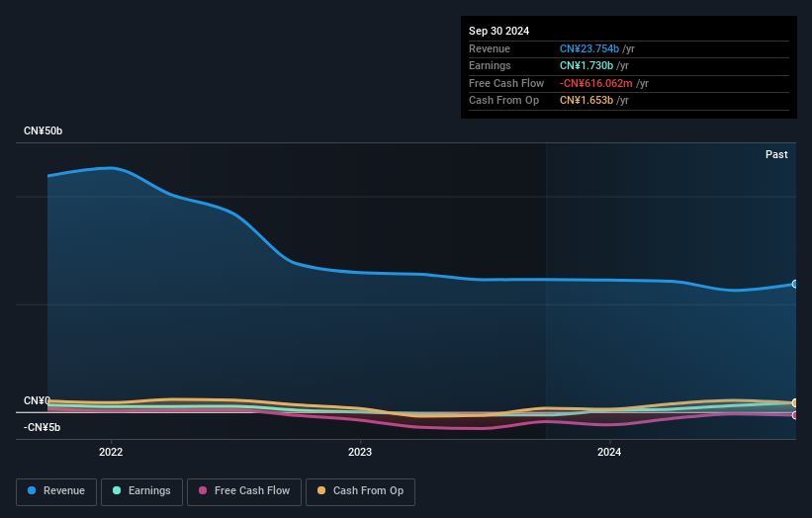
Task: Click the free cash flow value -CN¥616.062m
Action: click(x=596, y=83)
